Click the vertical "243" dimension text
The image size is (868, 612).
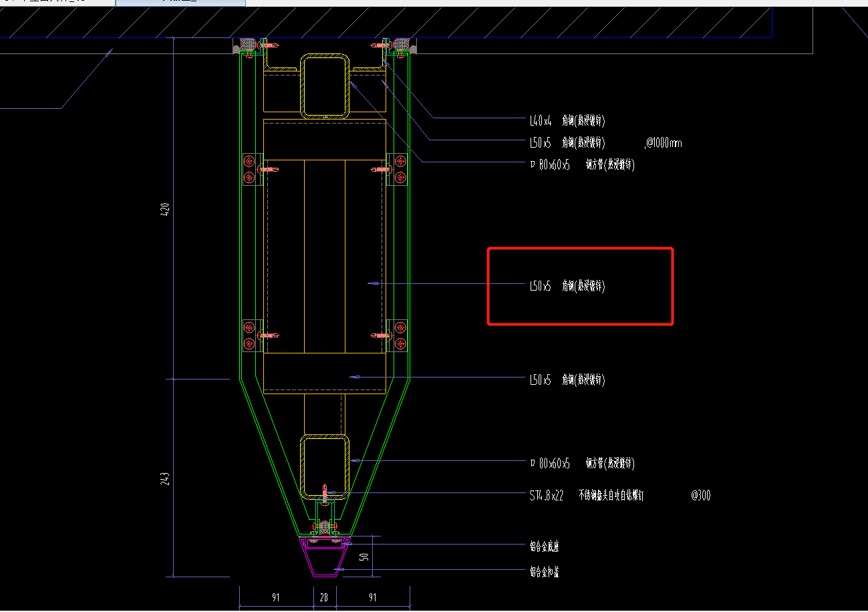click(166, 479)
